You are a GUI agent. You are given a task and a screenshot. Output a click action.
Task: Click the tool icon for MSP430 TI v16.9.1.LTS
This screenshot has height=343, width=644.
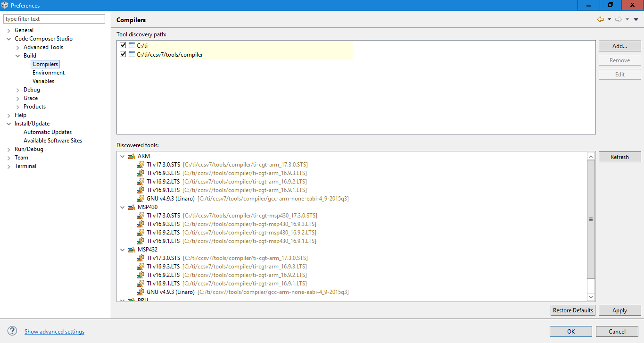[x=140, y=241]
